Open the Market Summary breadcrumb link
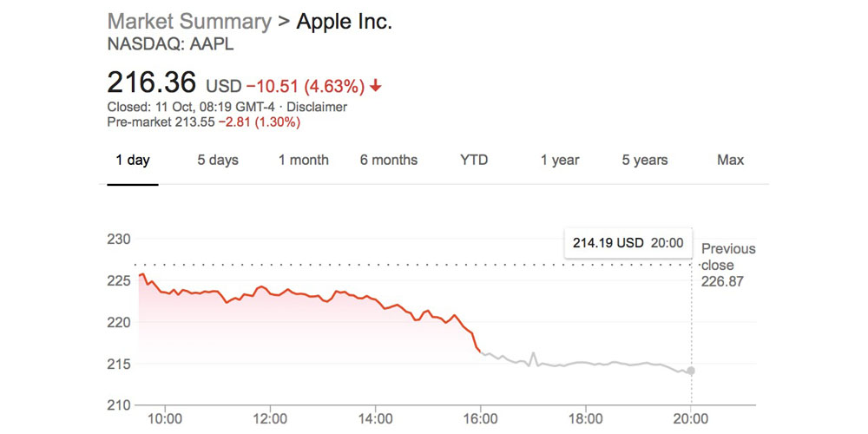Viewport: 868px width, 434px height. [x=189, y=22]
